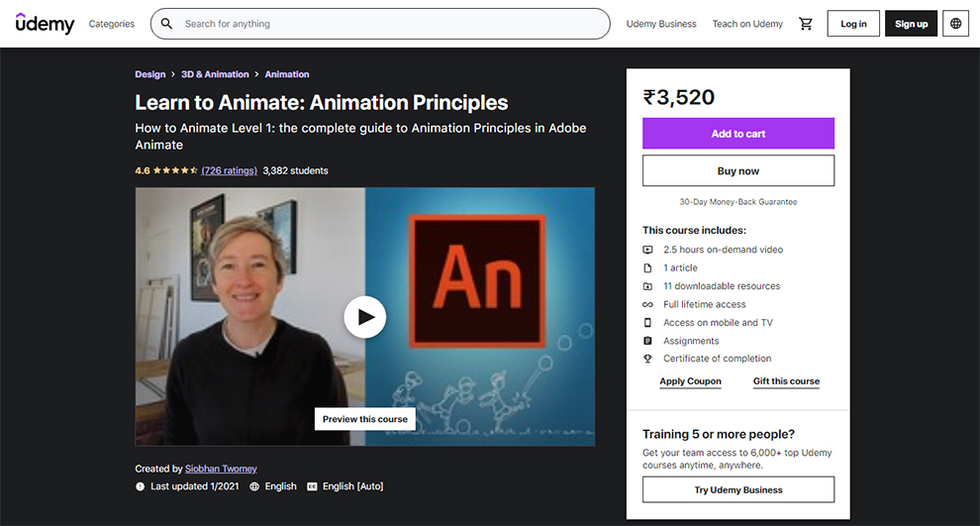
Task: Click the certificate trophy icon
Action: (x=647, y=359)
